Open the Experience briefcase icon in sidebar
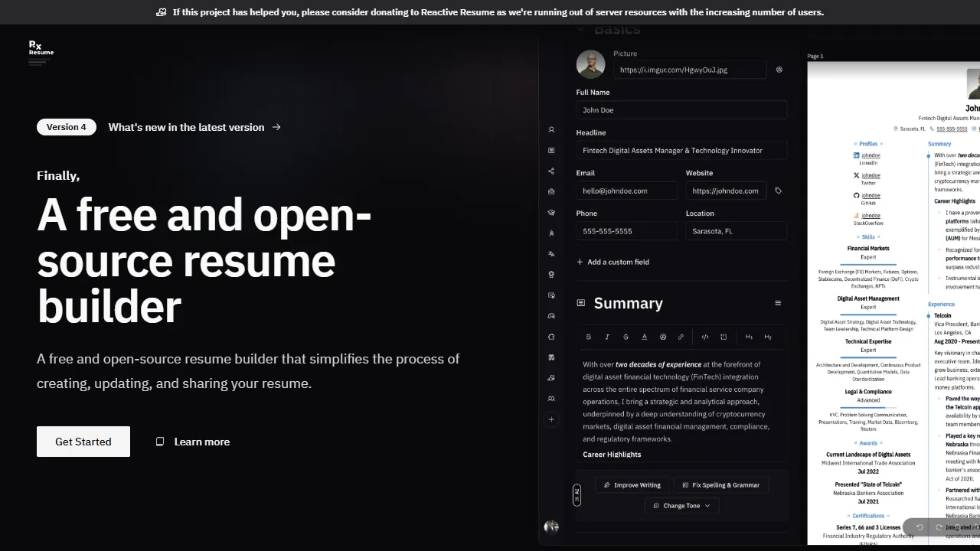 tap(551, 192)
